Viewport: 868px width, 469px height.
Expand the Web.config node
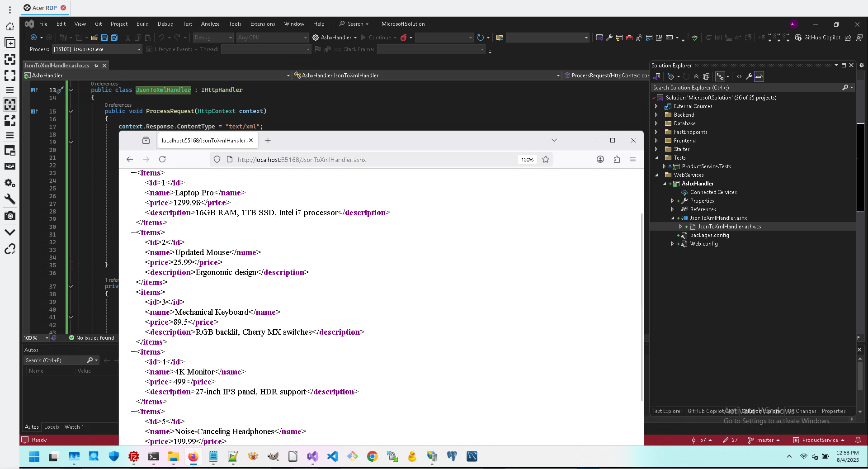pyautogui.click(x=672, y=244)
